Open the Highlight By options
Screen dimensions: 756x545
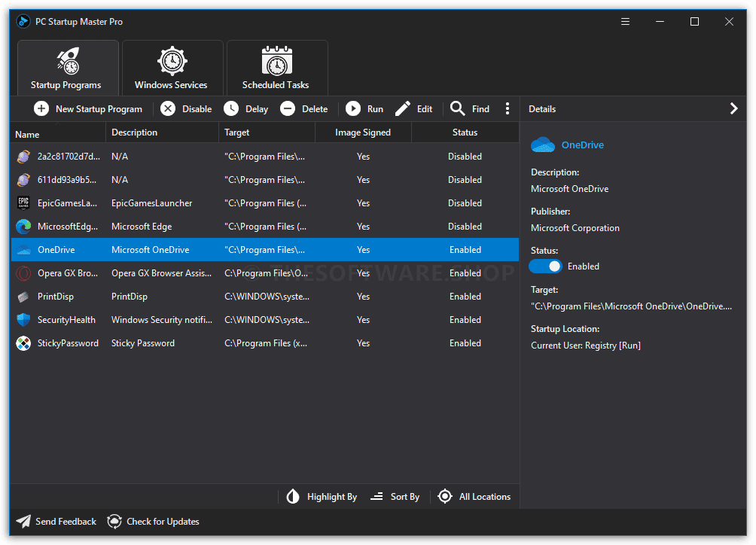click(322, 497)
